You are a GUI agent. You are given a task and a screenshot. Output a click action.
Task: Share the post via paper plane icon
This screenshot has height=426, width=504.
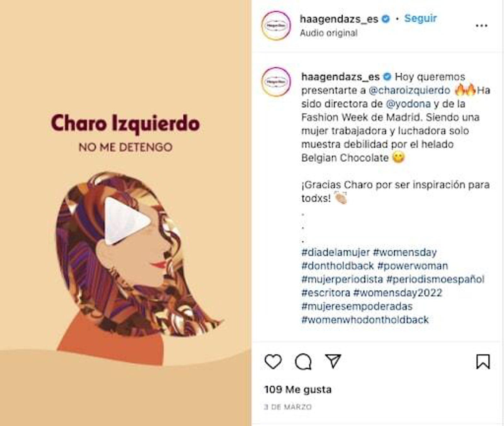333,361
